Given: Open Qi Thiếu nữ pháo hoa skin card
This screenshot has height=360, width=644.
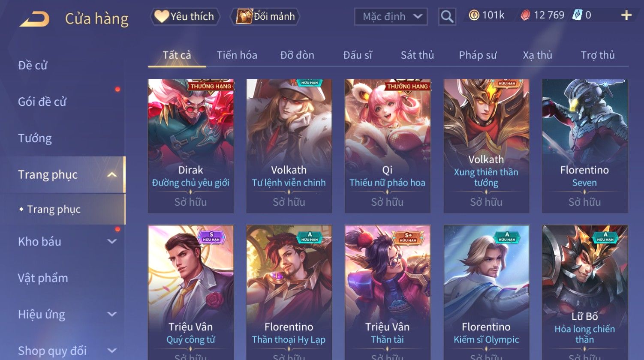Looking at the screenshot, I should pyautogui.click(x=388, y=146).
